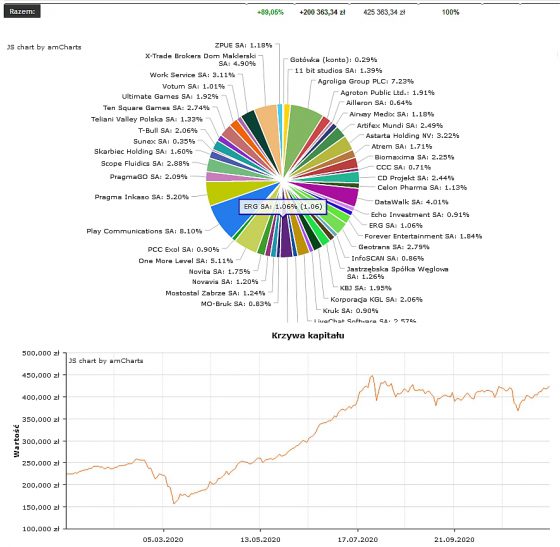Screen dimensions: 560x547
Task: Click the Novita SA: 1.75% label
Action: 219,271
